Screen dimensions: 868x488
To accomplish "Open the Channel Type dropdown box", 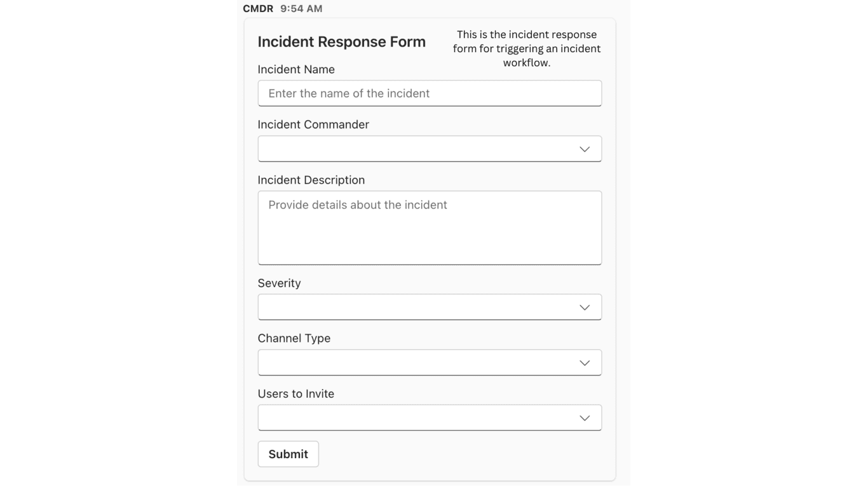I will tap(419, 362).
